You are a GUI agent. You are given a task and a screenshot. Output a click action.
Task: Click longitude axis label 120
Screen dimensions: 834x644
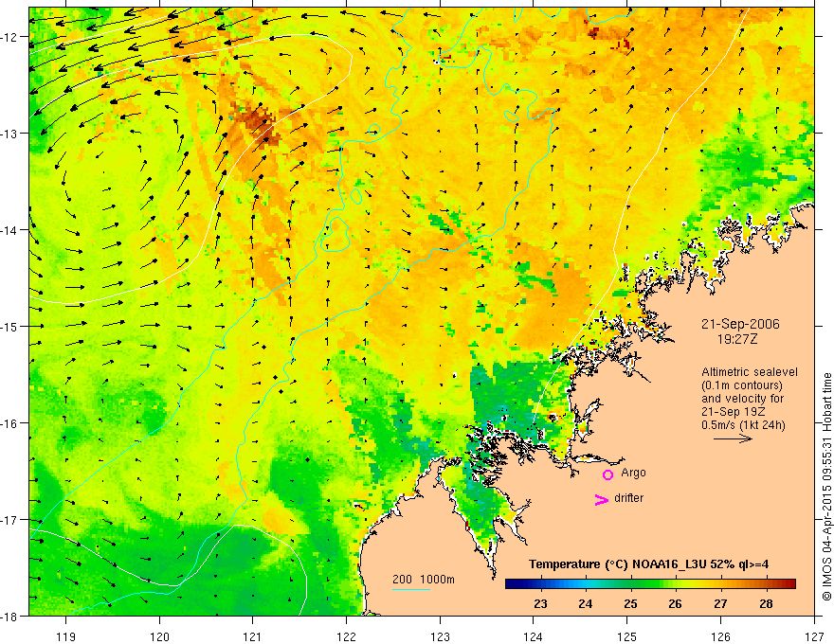tap(159, 636)
